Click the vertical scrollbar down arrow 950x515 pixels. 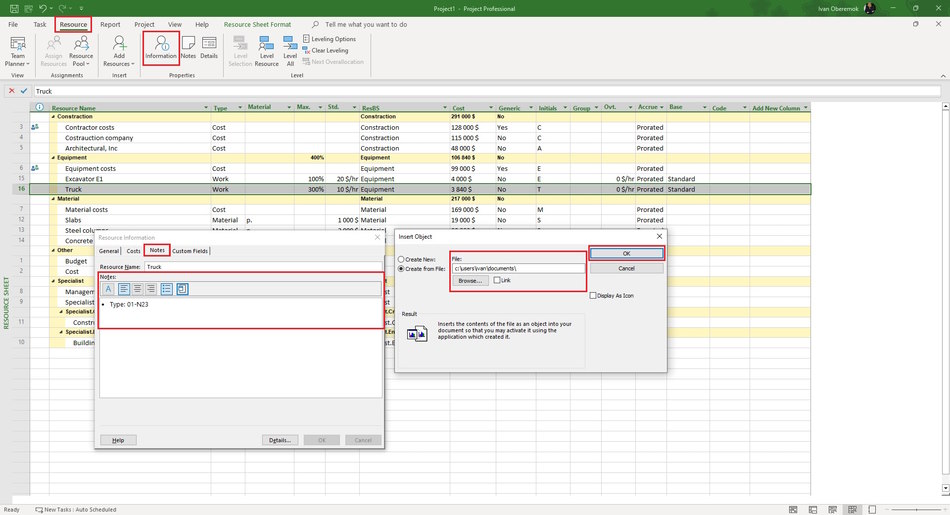pos(945,488)
